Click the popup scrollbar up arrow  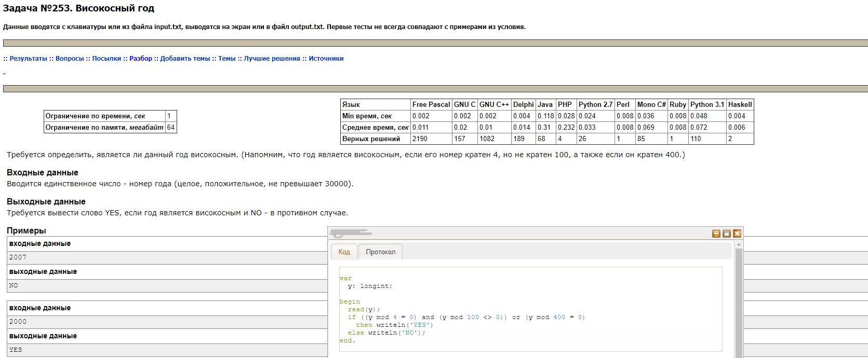point(739,244)
